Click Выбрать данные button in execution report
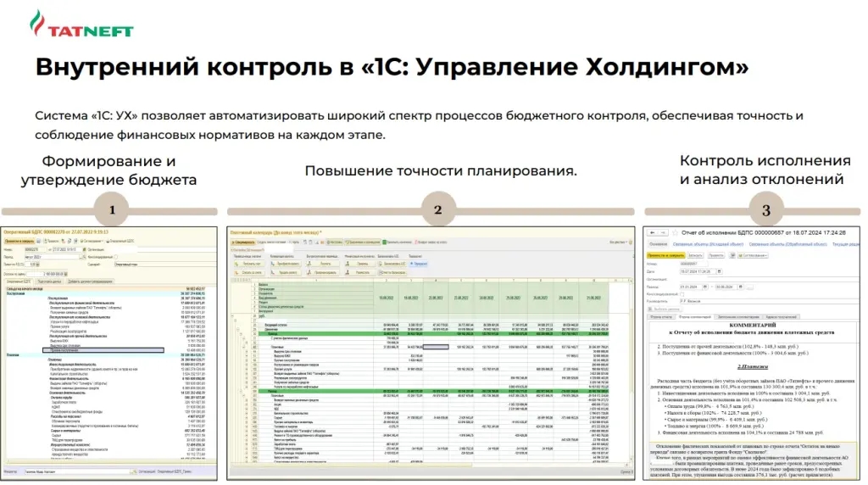The image size is (868, 485). [x=665, y=309]
